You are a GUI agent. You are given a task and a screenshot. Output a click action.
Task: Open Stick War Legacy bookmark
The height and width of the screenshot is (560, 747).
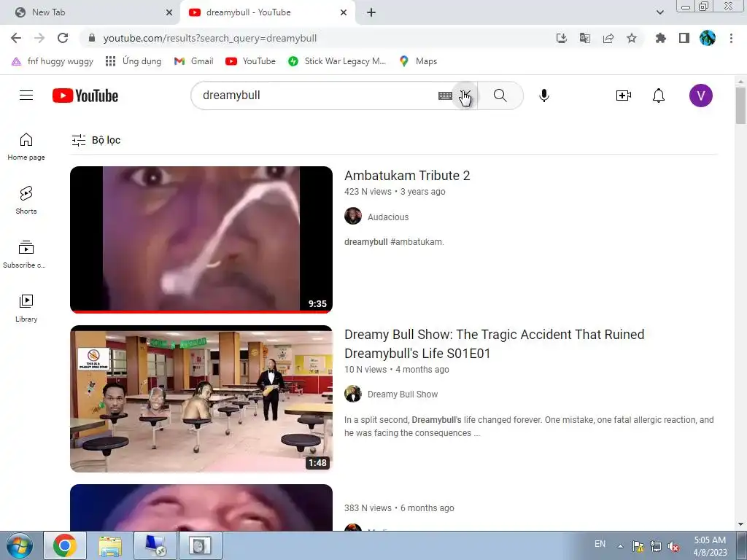[x=337, y=61]
